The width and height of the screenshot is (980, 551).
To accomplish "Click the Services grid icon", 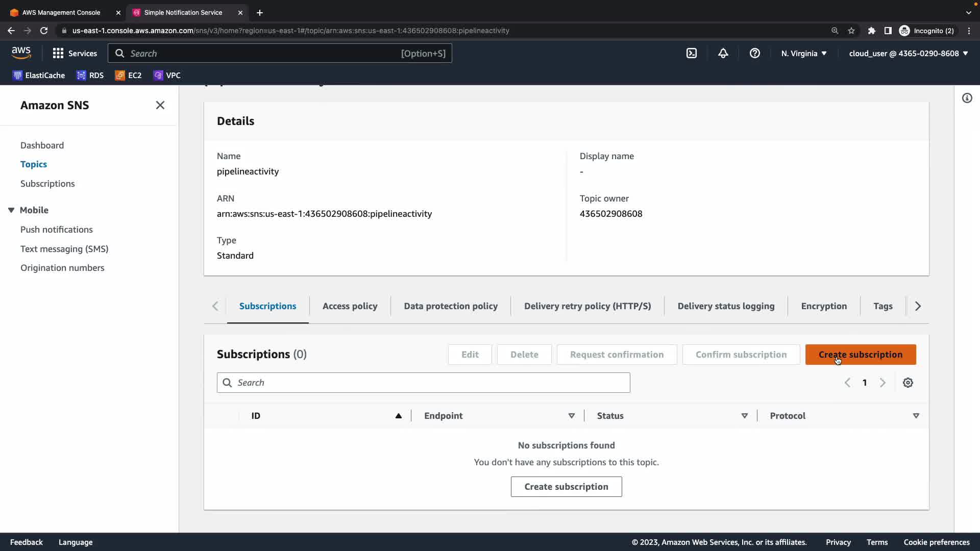I will (x=58, y=54).
